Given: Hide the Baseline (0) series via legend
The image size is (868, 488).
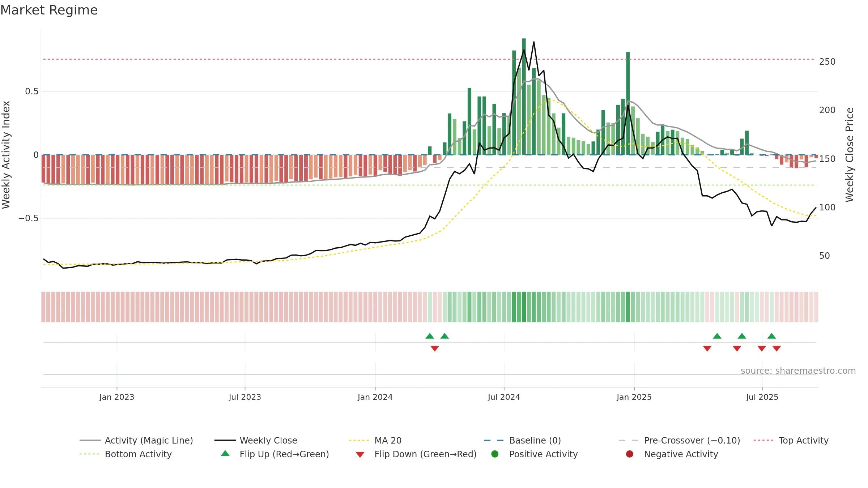Looking at the screenshot, I should point(522,440).
